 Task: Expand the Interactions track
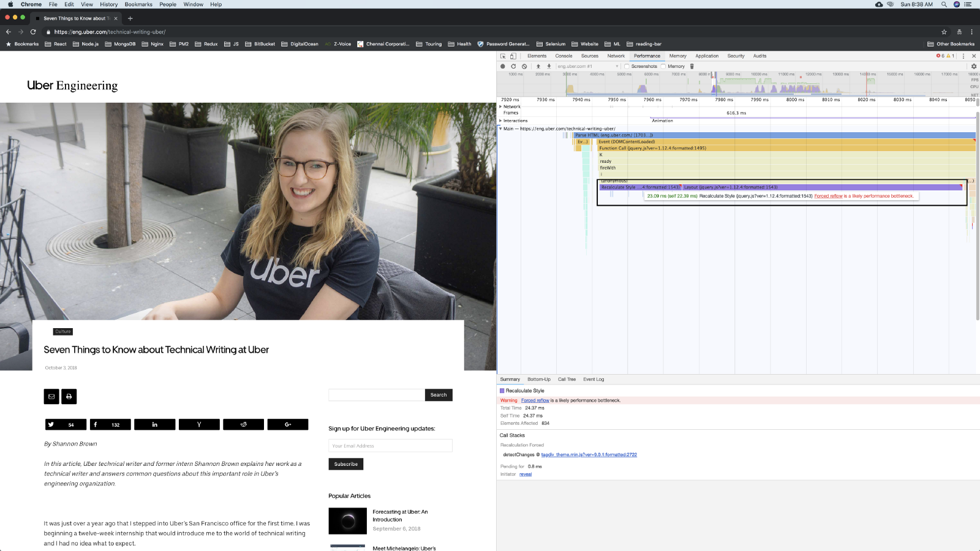pyautogui.click(x=500, y=121)
